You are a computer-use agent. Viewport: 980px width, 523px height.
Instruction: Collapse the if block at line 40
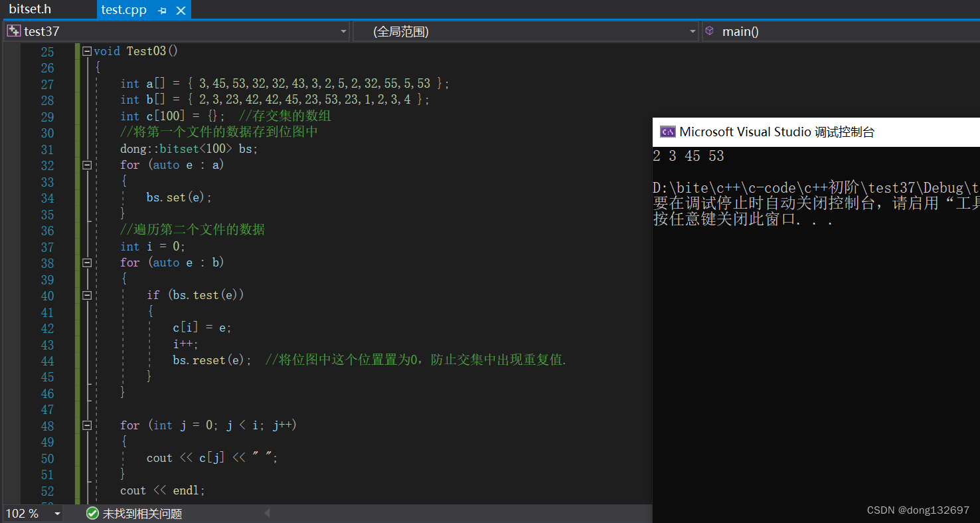(x=86, y=295)
